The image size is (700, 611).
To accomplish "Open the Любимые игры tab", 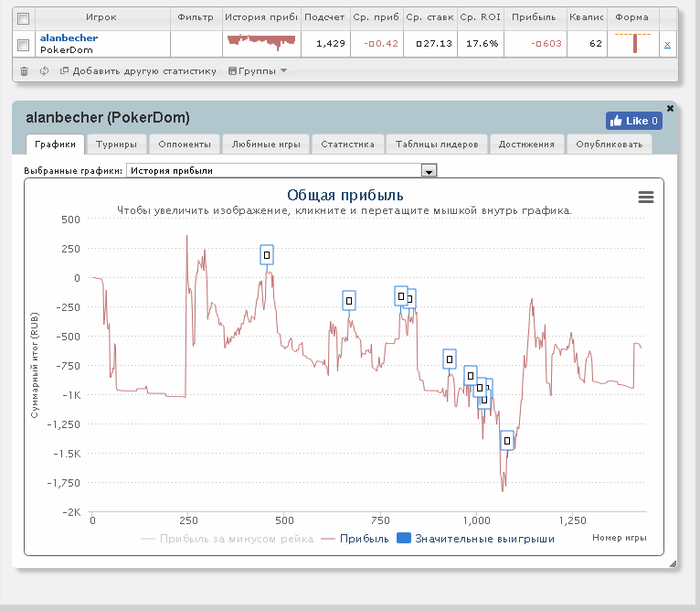I will coord(266,144).
